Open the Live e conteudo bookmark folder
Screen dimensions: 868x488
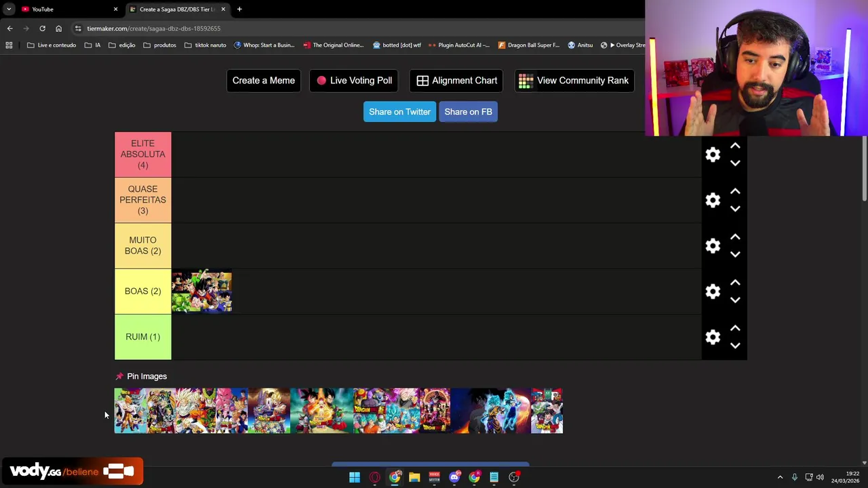(x=52, y=45)
